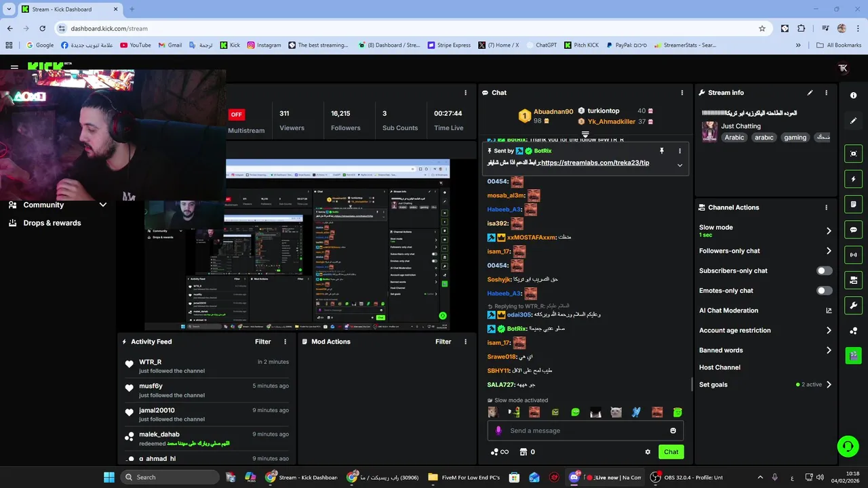This screenshot has width=868, height=488.
Task: Expand Followers-only chat options
Action: click(829, 251)
